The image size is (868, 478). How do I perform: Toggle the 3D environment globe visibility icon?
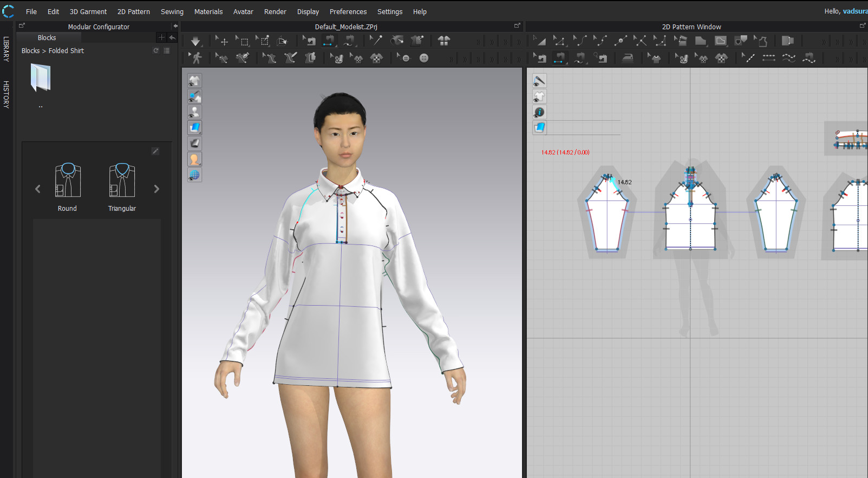[x=194, y=175]
